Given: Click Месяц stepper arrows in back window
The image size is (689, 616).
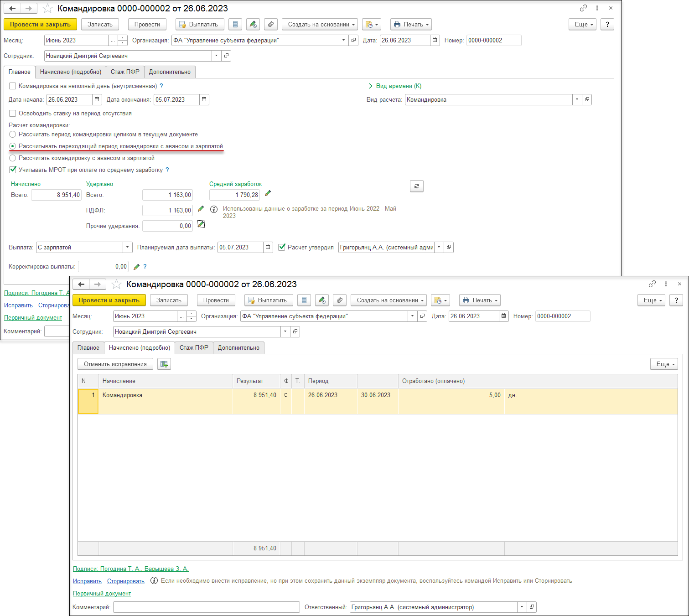Looking at the screenshot, I should pyautogui.click(x=123, y=40).
